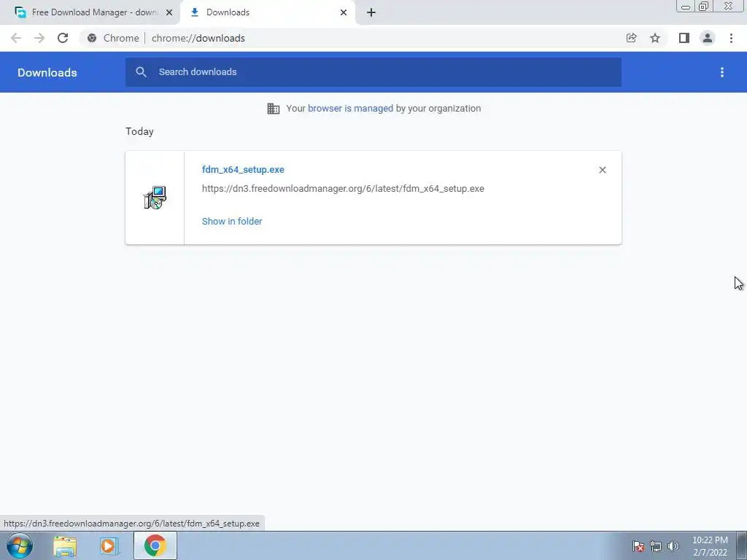
Task: Click the browser forward arrow
Action: (x=39, y=38)
